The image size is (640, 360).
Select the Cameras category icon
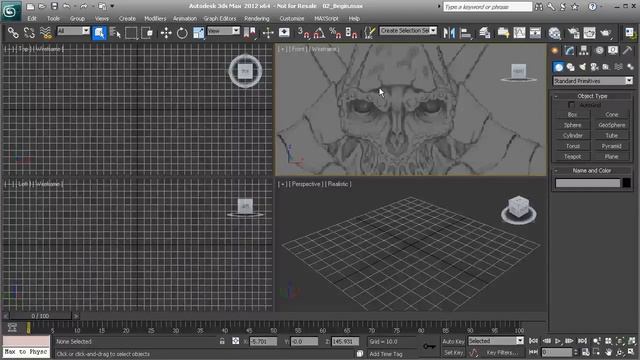point(594,67)
